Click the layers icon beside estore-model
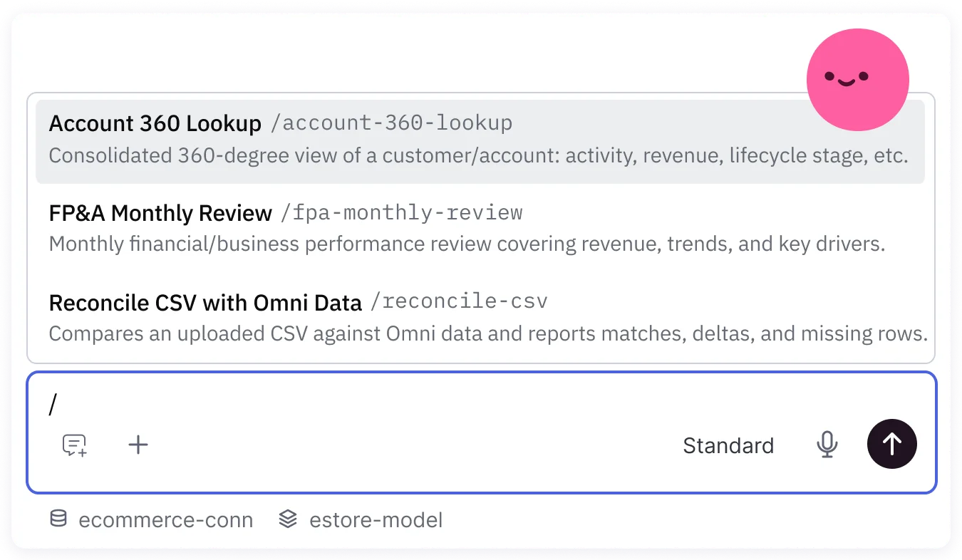Screen dimensions: 962x560 [x=287, y=519]
